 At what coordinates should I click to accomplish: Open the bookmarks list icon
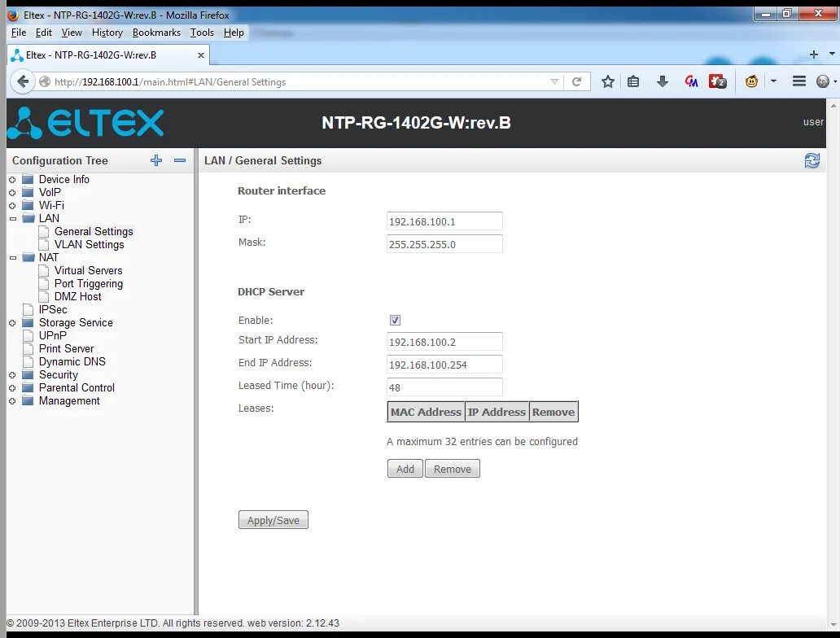(633, 81)
